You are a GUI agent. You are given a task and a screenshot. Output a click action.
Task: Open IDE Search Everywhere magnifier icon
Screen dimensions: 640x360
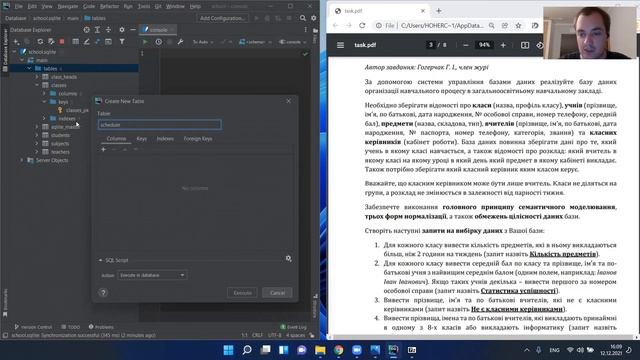pos(303,18)
